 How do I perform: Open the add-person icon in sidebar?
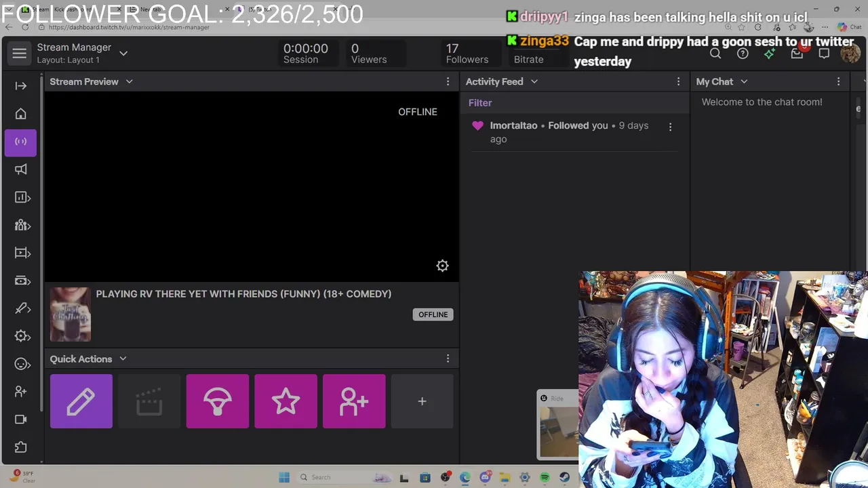point(21,392)
